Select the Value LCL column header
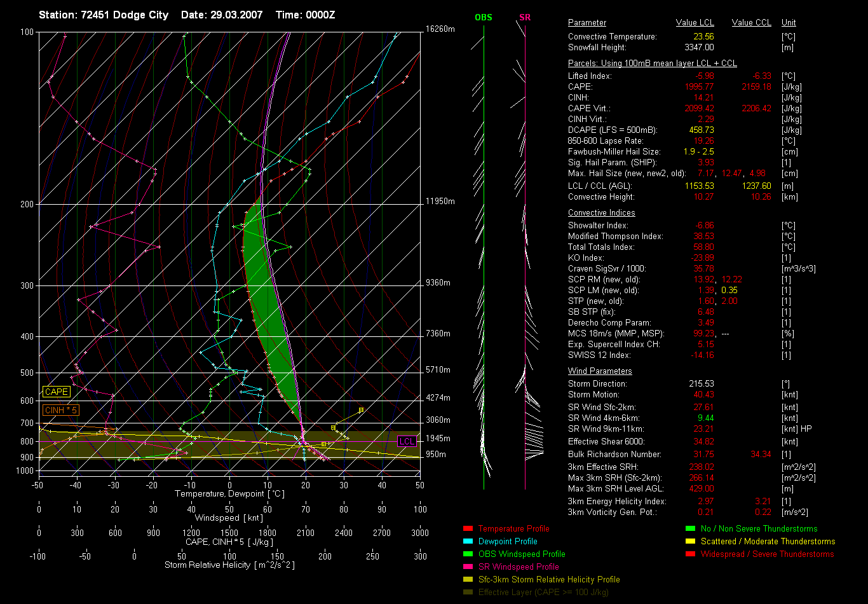Screen dimensions: 868x604 coord(695,23)
